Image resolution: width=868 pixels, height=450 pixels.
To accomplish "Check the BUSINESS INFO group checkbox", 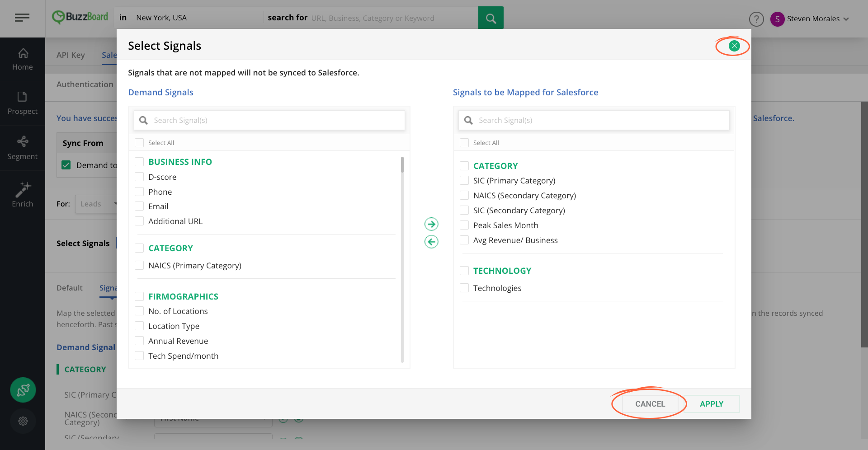I will click(x=139, y=162).
